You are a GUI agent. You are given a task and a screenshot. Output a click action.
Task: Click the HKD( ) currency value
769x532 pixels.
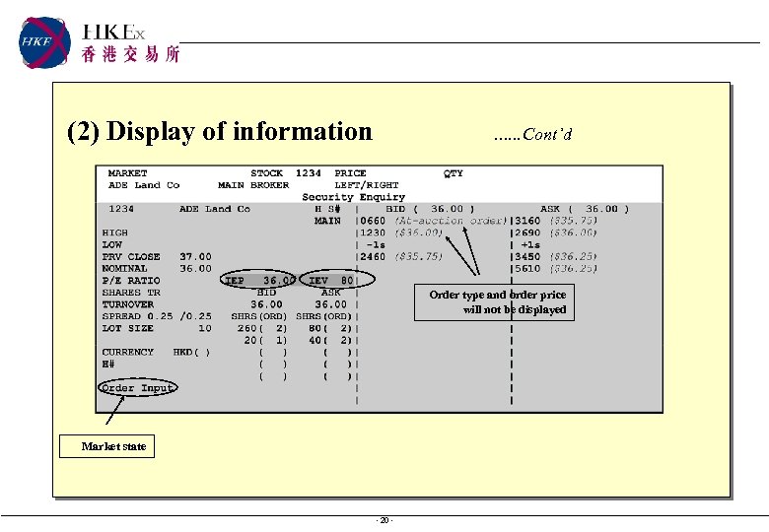click(x=192, y=353)
